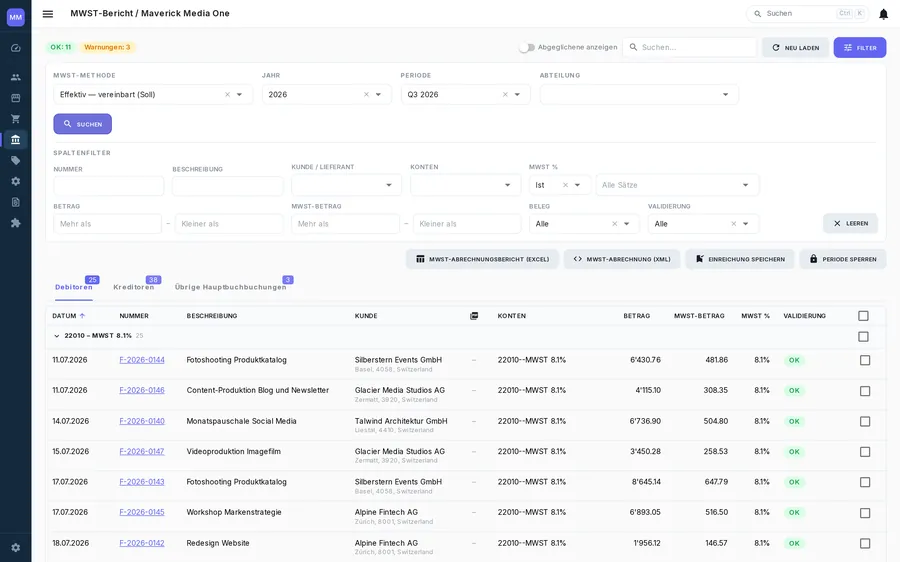
Task: Check the box for invoice F-2026-0144
Action: click(864, 360)
